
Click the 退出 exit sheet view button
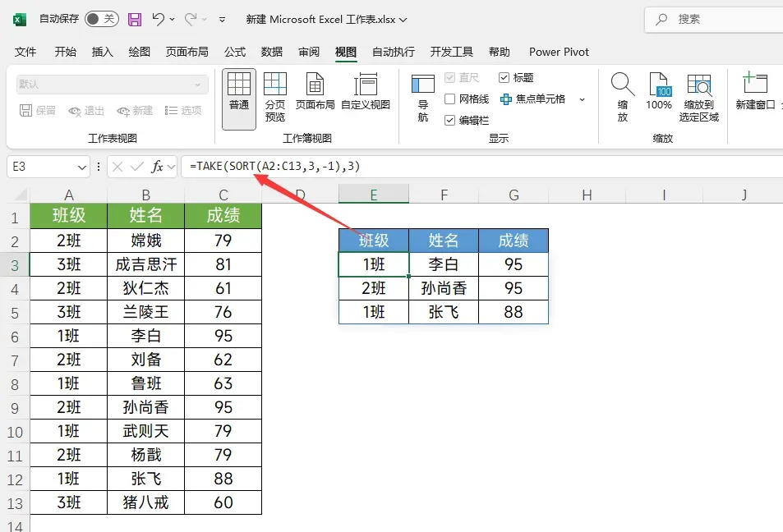click(86, 111)
